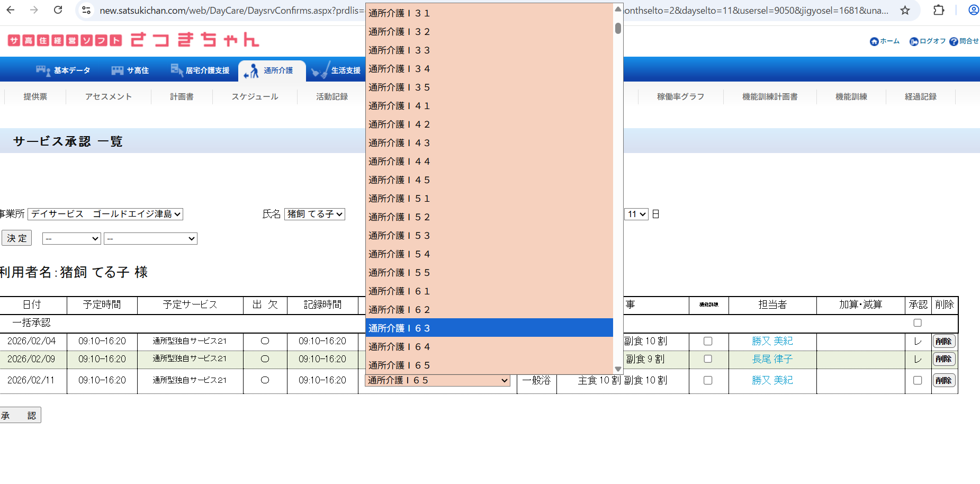
Task: Expand the 事業所 facility dropdown
Action: coord(105,214)
